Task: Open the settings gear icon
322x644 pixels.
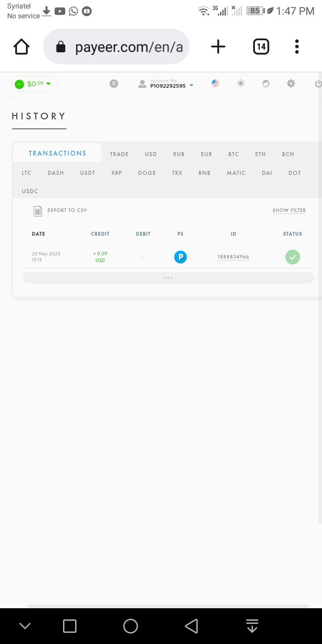Action: pos(291,83)
